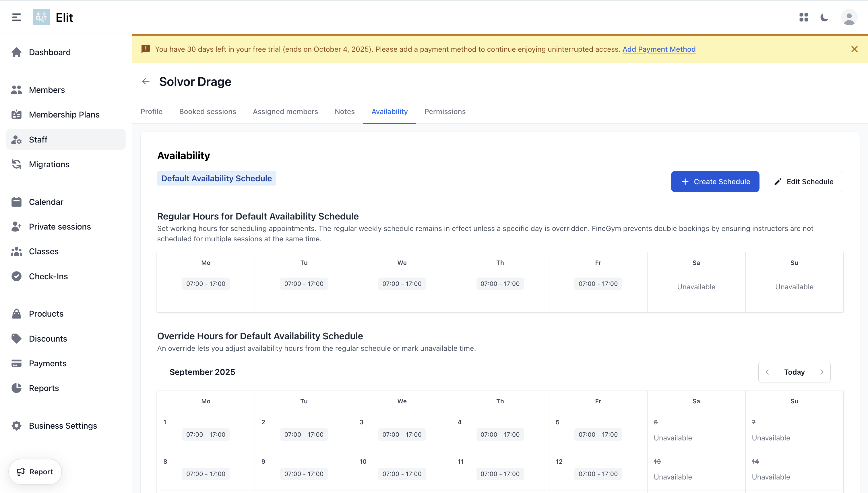The height and width of the screenshot is (493, 868).
Task: Select September 10 override cell
Action: click(402, 471)
